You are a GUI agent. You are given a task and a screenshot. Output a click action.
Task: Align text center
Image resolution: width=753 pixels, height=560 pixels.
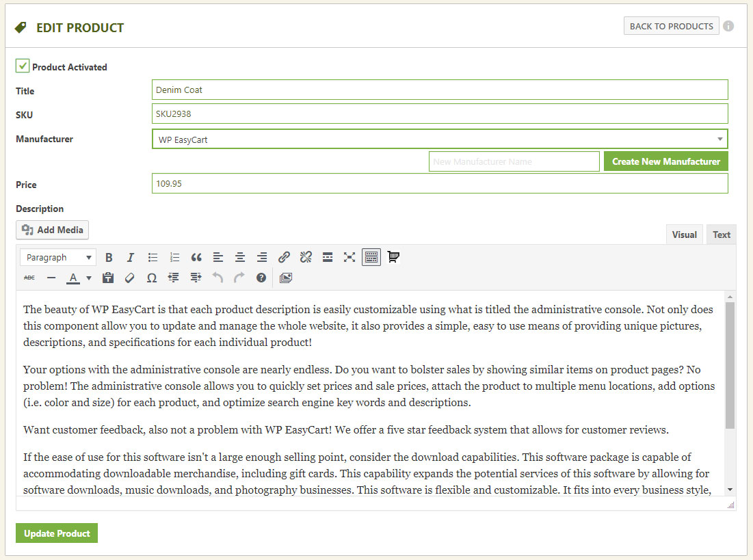240,257
